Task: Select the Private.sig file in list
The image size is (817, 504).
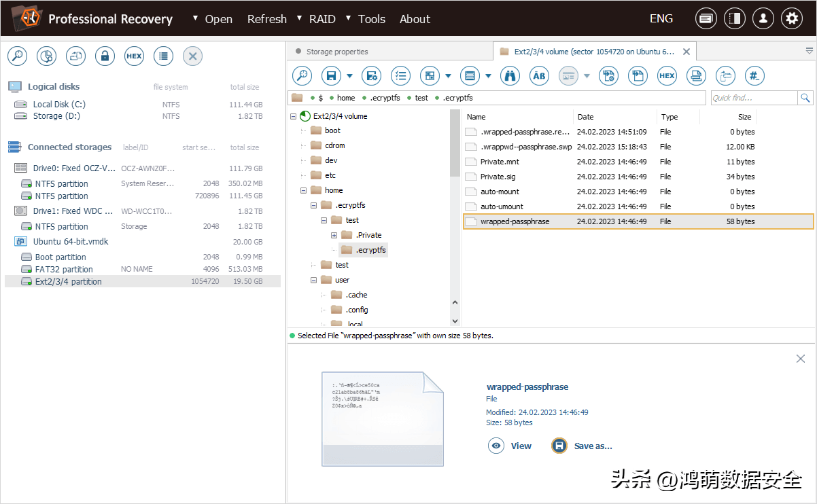Action: (x=498, y=177)
